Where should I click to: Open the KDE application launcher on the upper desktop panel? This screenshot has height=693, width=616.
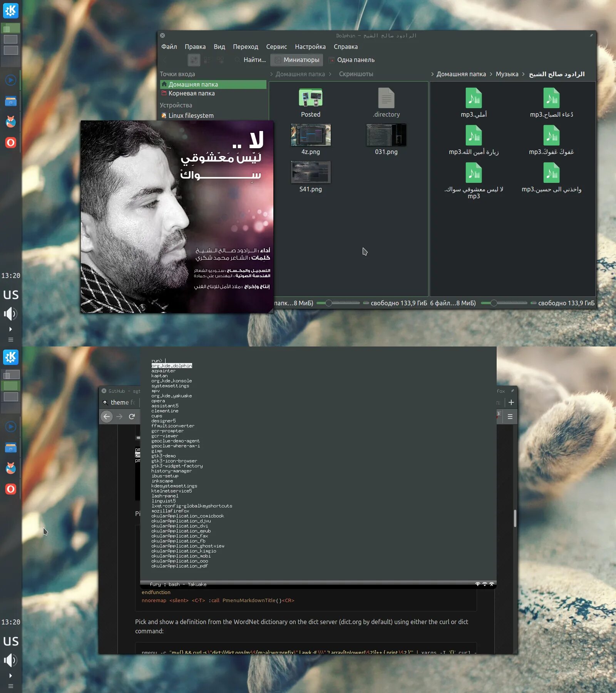[x=10, y=10]
